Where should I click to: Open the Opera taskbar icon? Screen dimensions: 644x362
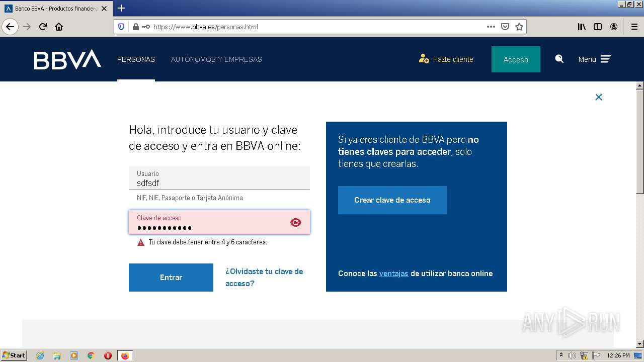[x=108, y=355]
